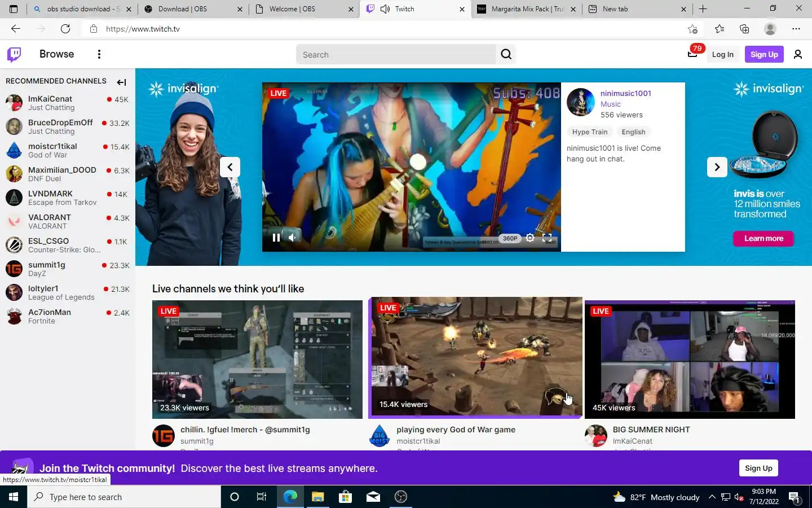Viewport: 812px width, 508px height.
Task: Open OBS Studio from taskbar
Action: pos(401,497)
